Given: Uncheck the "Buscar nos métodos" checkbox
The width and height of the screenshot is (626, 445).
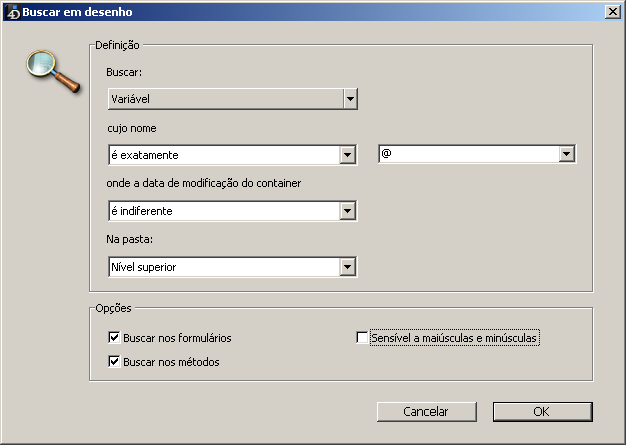Looking at the screenshot, I should (x=113, y=361).
